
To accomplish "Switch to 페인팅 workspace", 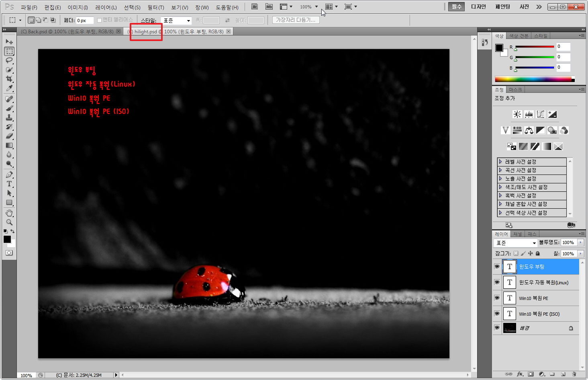I will tap(502, 7).
